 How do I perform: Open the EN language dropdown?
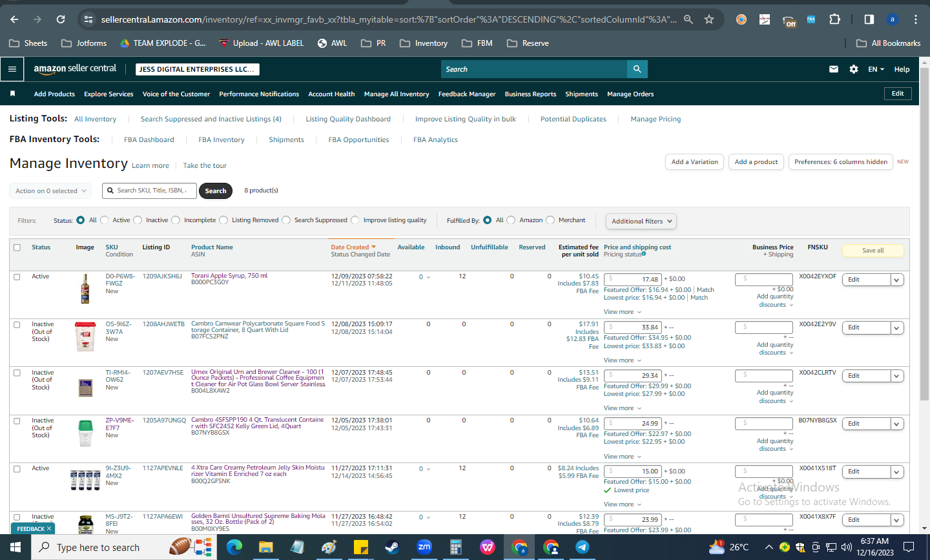(x=876, y=69)
